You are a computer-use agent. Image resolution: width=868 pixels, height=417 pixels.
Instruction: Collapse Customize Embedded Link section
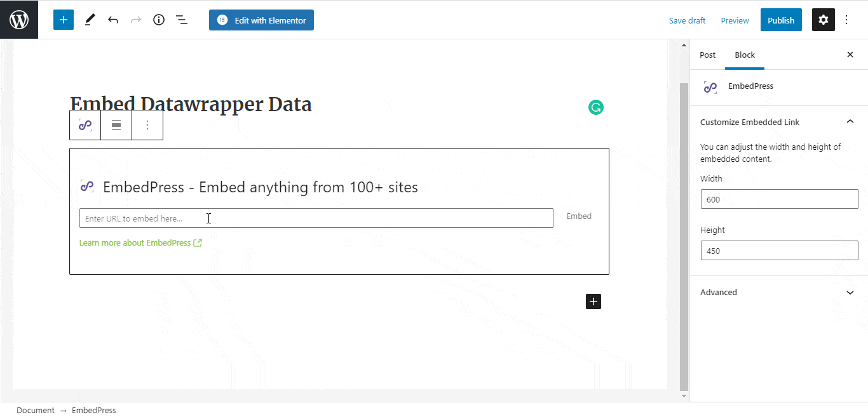pos(778,122)
